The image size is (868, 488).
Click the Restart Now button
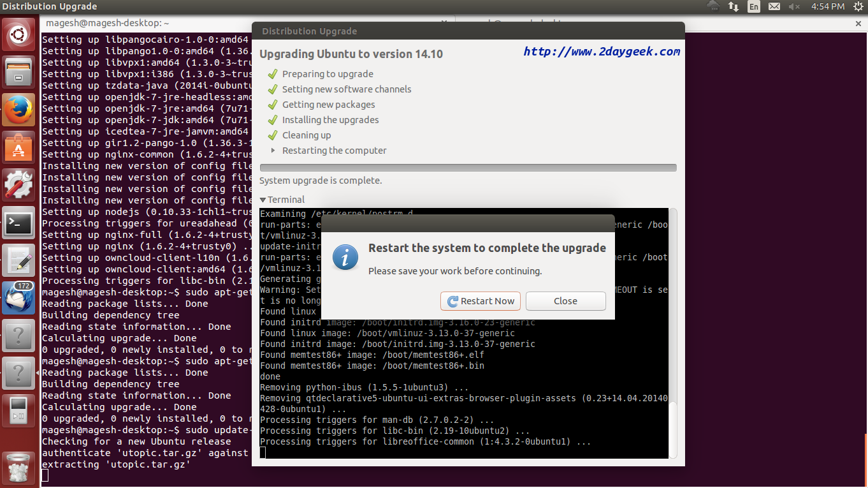(481, 301)
